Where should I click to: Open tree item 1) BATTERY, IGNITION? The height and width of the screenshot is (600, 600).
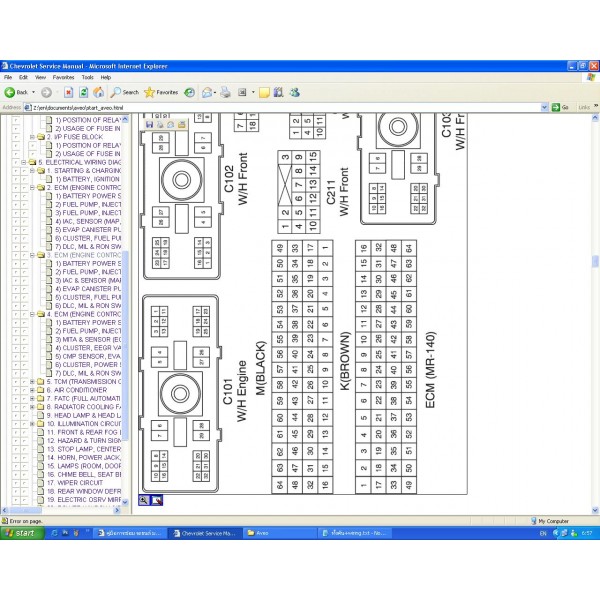pyautogui.click(x=88, y=179)
